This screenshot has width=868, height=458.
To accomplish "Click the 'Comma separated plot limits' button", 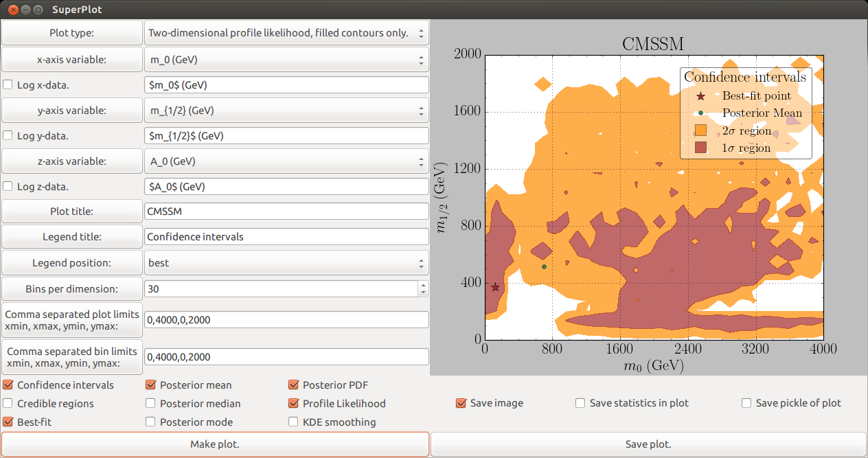I will click(72, 320).
